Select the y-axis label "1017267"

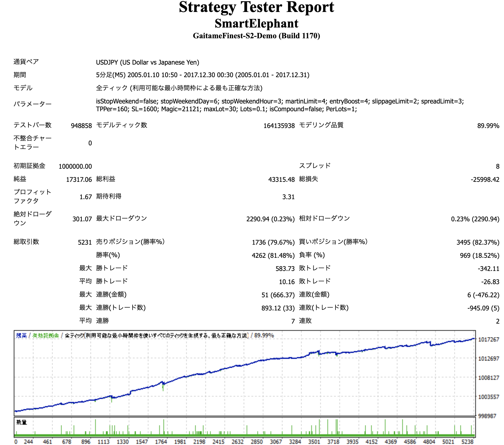click(488, 339)
